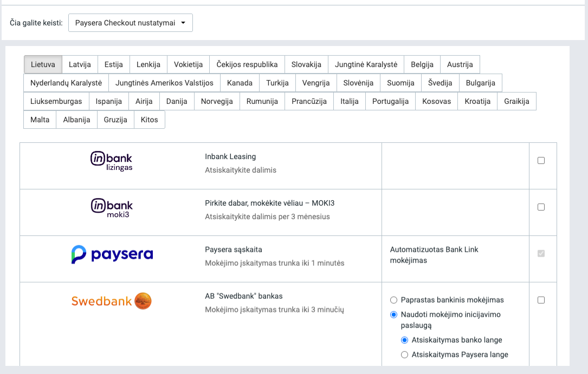
Task: Tick the MOKI3 payment checkbox
Action: coord(541,207)
